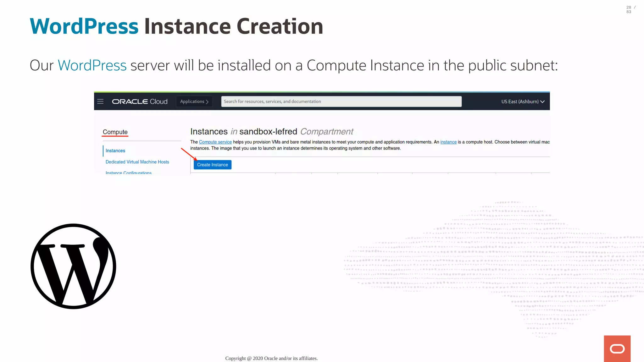Click the Oracle Cloud logo

coord(140,101)
